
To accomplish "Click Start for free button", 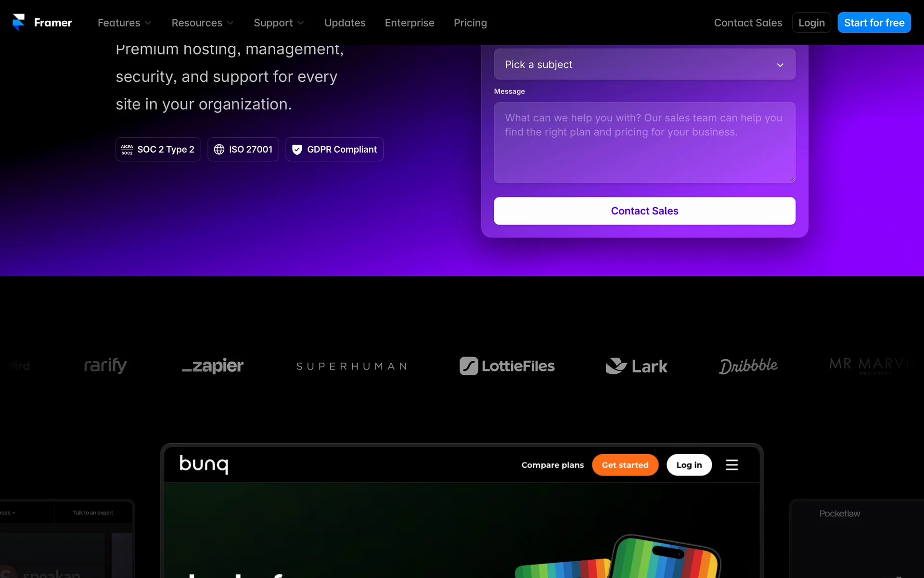I will click(x=874, y=23).
